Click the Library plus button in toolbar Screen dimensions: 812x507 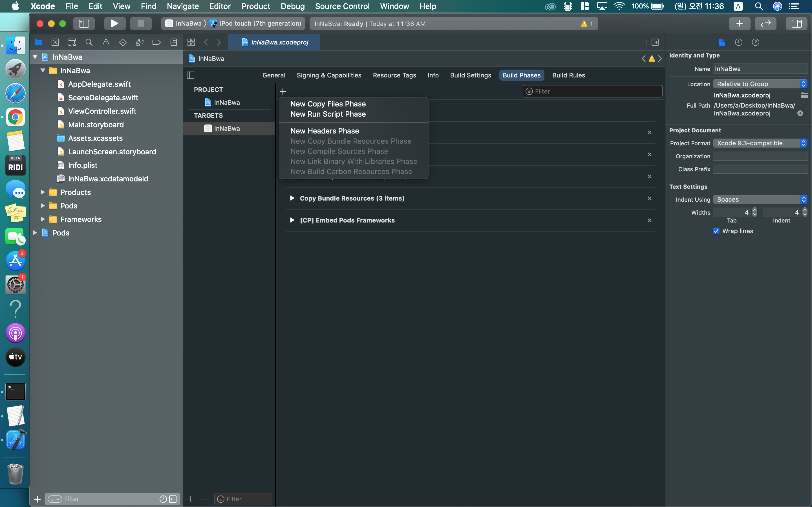pos(739,23)
